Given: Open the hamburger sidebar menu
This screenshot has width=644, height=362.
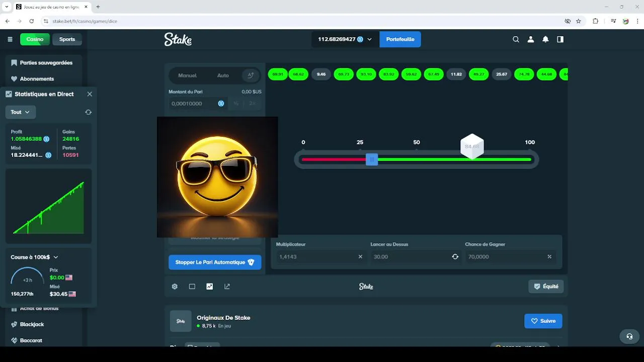Looking at the screenshot, I should 10,39.
